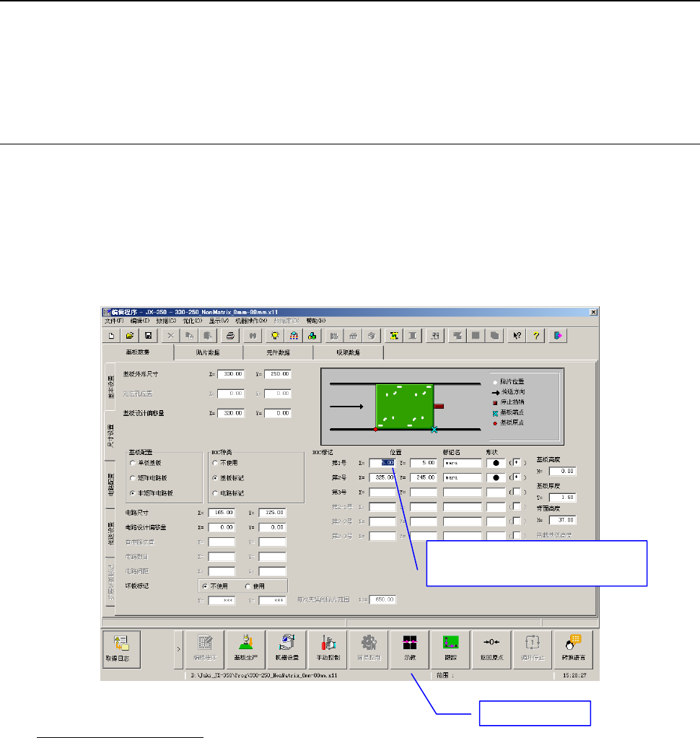
Task: Click the 取得日志 button
Action: [121, 649]
